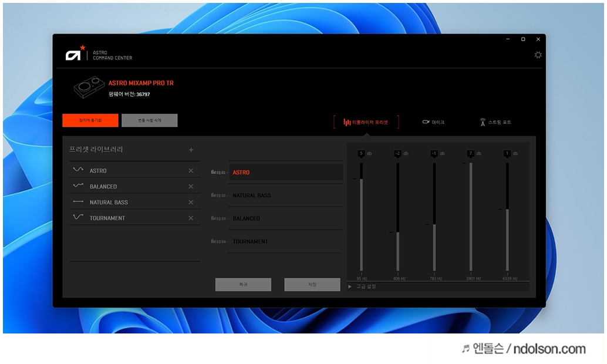Viewport: 607px width, 364px height.
Task: Delete the TOURNAMENT preset from the library
Action: [191, 218]
